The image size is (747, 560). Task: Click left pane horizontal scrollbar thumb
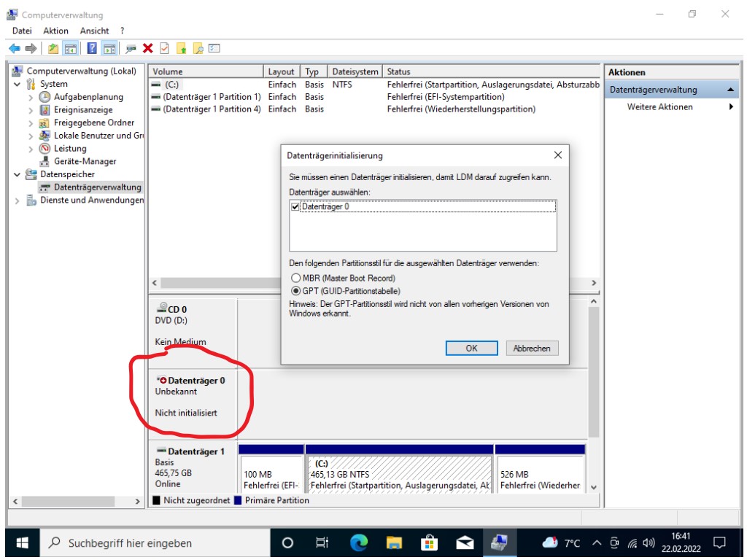[x=68, y=502]
